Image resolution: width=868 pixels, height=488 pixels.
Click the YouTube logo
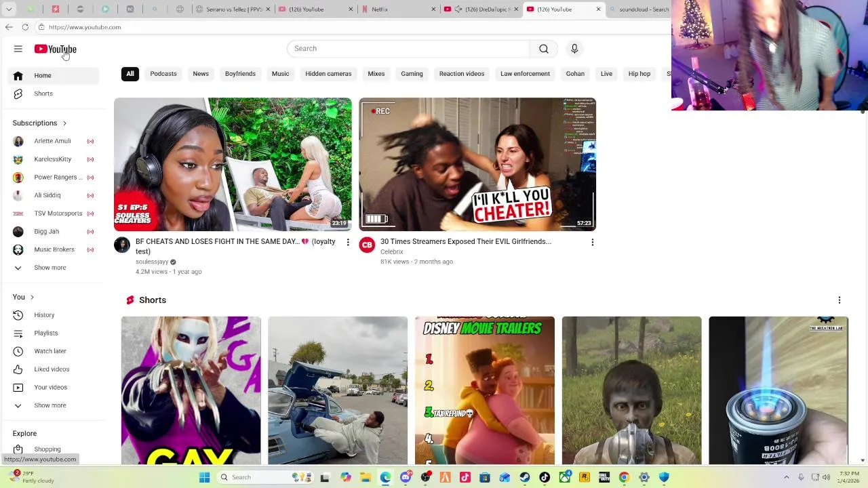(56, 49)
